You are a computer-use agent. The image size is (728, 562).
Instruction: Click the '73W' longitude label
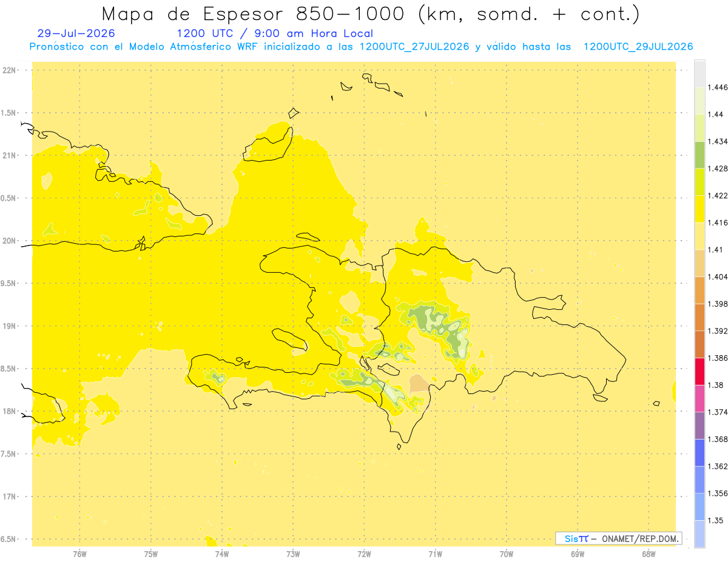tap(293, 554)
